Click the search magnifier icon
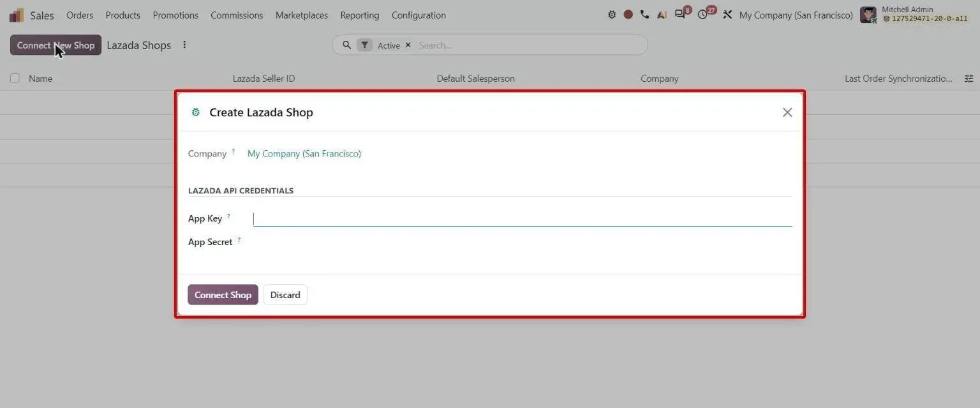 pos(346,45)
